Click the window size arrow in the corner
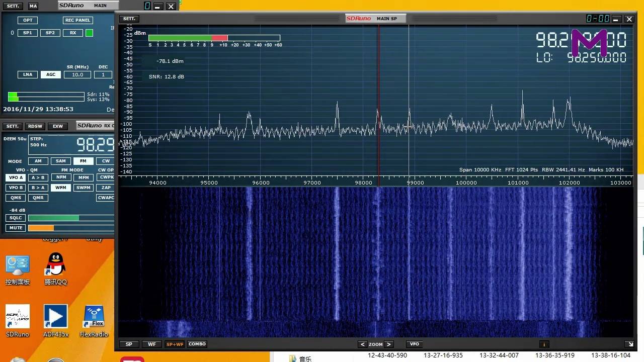The width and height of the screenshot is (644, 362). [629, 344]
